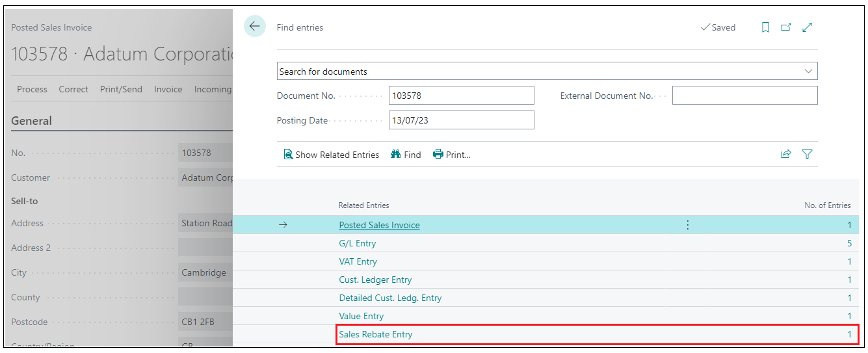The width and height of the screenshot is (868, 353).
Task: Select Detailed Cust. Ledg. Entry row
Action: (x=546, y=298)
